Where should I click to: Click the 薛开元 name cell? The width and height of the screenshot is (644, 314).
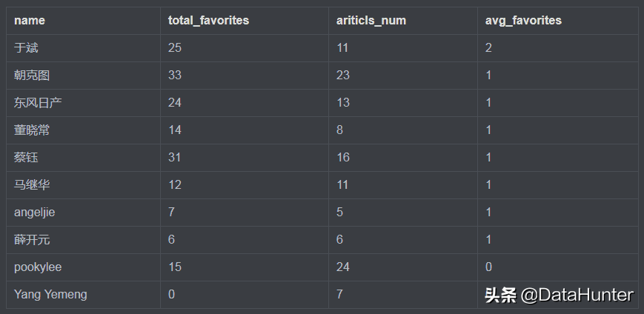point(32,240)
